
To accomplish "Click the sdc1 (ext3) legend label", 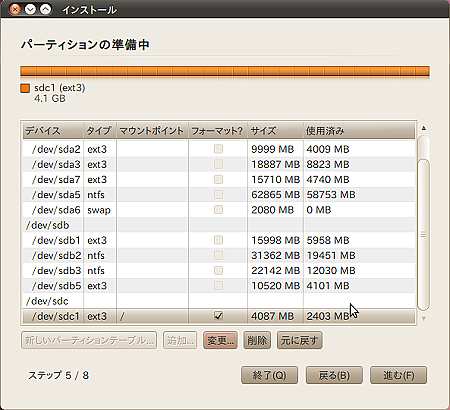I will [x=60, y=88].
